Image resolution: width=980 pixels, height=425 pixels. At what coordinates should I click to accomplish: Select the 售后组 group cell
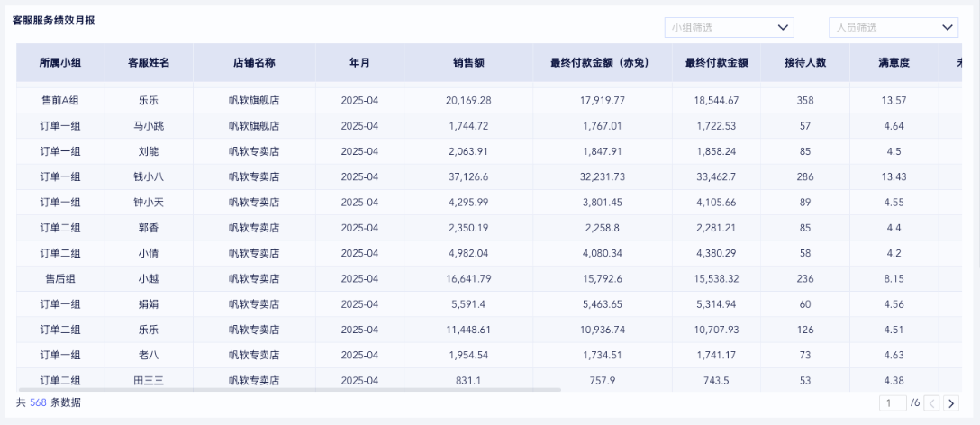[x=60, y=278]
